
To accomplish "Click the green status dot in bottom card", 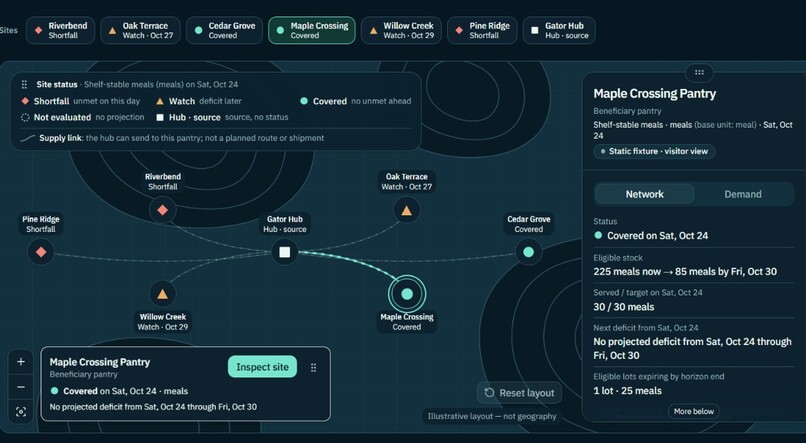I will click(x=54, y=391).
